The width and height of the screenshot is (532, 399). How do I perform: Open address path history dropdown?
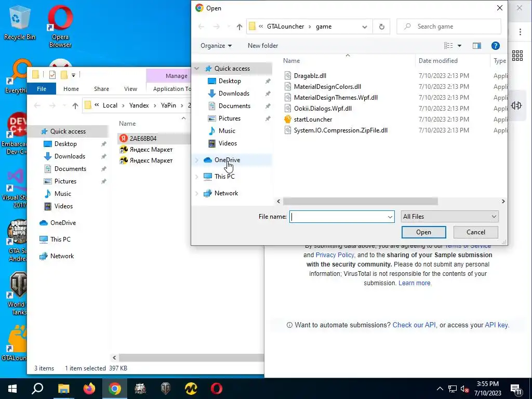click(x=364, y=27)
